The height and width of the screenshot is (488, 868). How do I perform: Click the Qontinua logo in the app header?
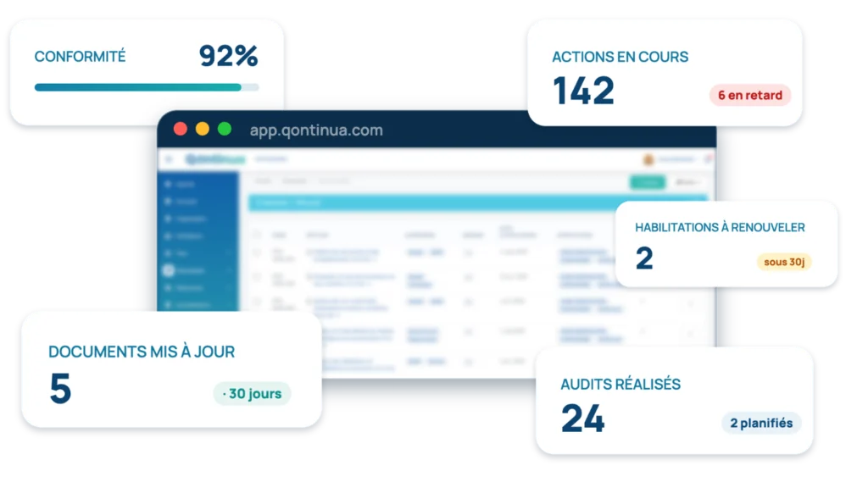coord(215,159)
